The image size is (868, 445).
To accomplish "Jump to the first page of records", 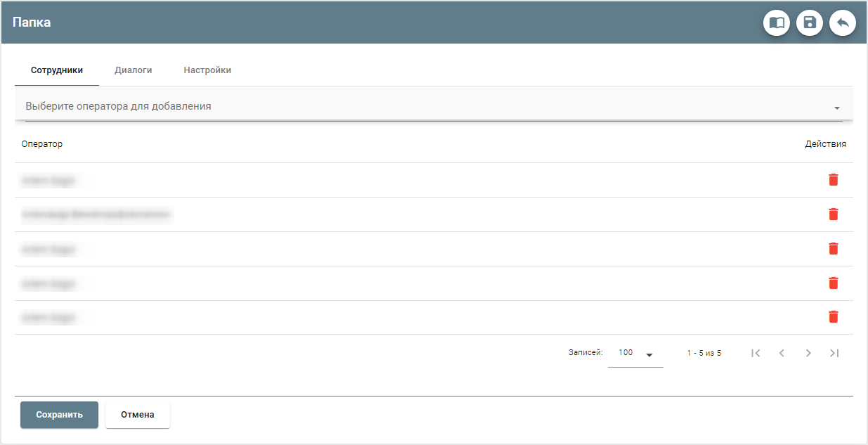I will pos(756,353).
